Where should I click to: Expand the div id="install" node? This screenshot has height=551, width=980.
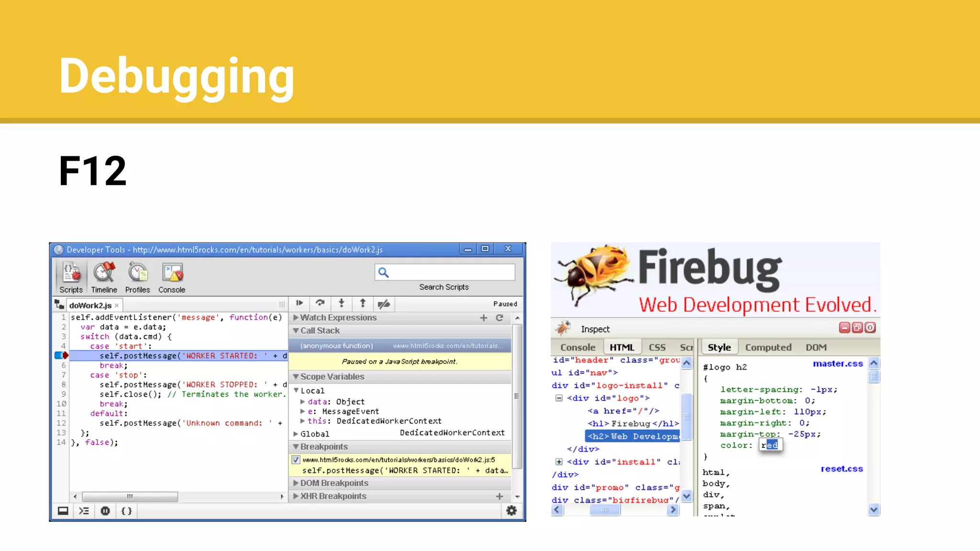pyautogui.click(x=559, y=462)
